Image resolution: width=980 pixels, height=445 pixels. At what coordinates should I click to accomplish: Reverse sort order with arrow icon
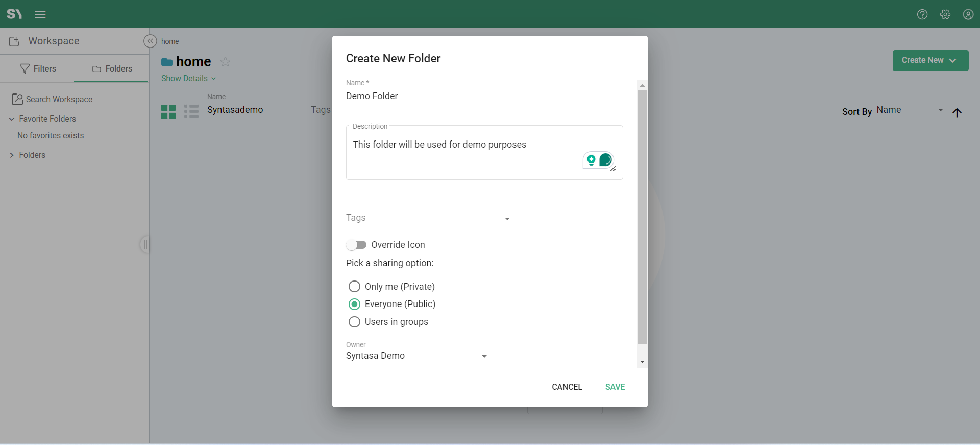pos(957,112)
